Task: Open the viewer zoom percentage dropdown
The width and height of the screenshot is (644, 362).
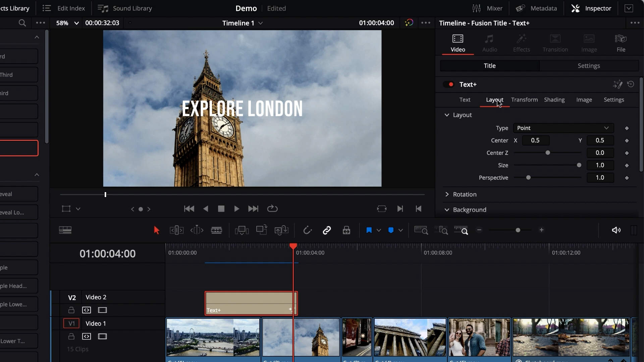Action: click(x=66, y=23)
